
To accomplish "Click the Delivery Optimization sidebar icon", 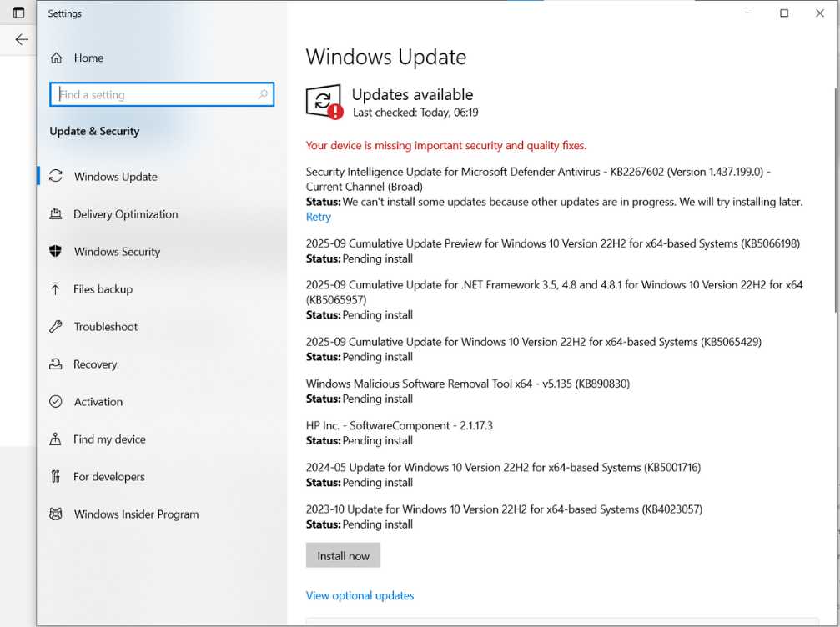I will [56, 214].
